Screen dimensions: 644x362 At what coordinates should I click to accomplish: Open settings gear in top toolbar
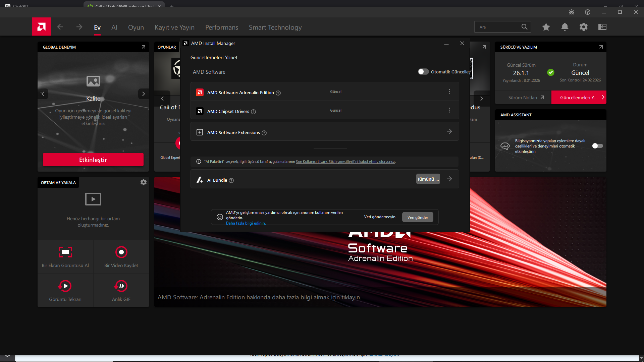583,27
